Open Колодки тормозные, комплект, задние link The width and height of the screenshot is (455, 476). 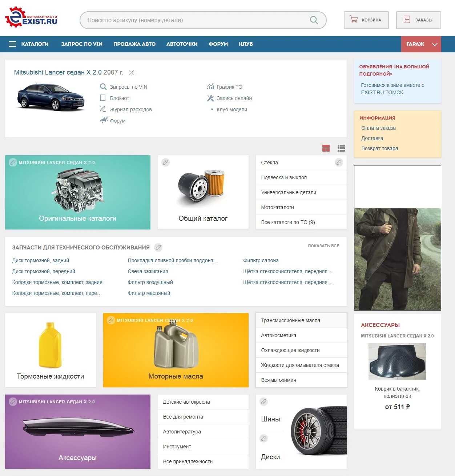57,282
